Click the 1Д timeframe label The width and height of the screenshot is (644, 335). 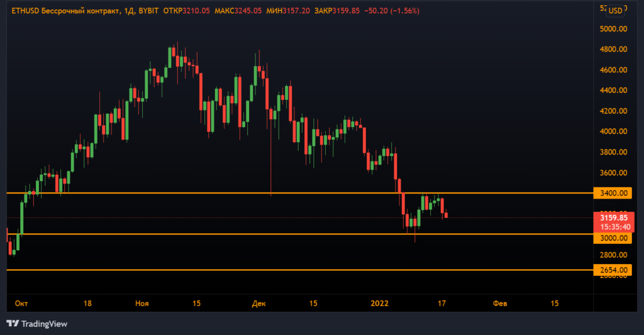119,11
